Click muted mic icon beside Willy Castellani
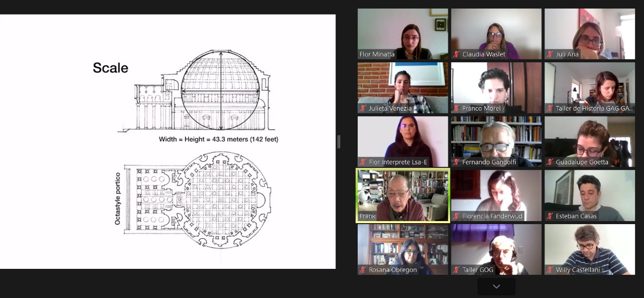Image resolution: width=644 pixels, height=298 pixels. [x=550, y=270]
